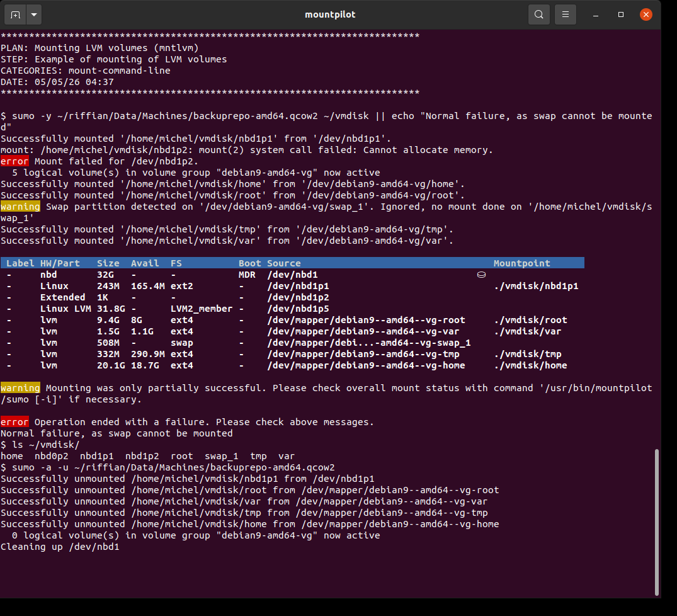Click the '/dev/mapper/debian9--amd64--vg-tmp' table cell
This screenshot has height=616, width=677.
[x=363, y=354]
